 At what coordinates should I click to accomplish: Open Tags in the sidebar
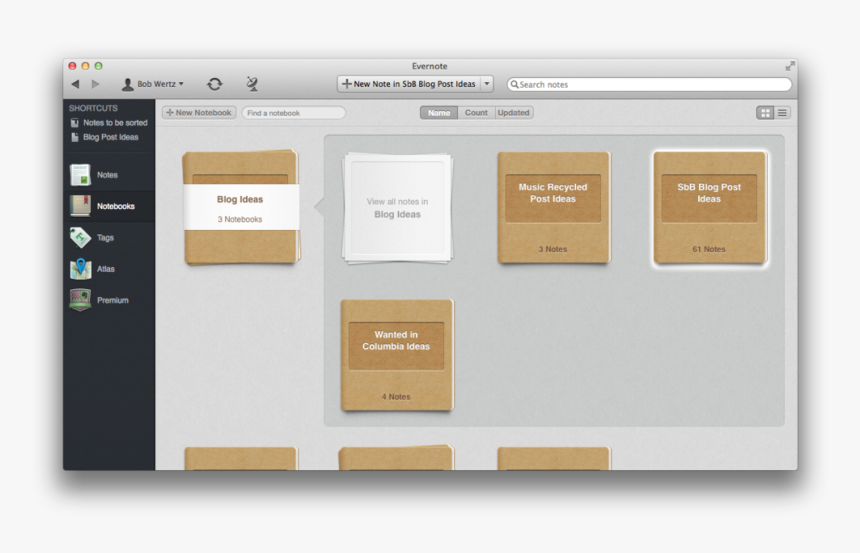(x=109, y=238)
